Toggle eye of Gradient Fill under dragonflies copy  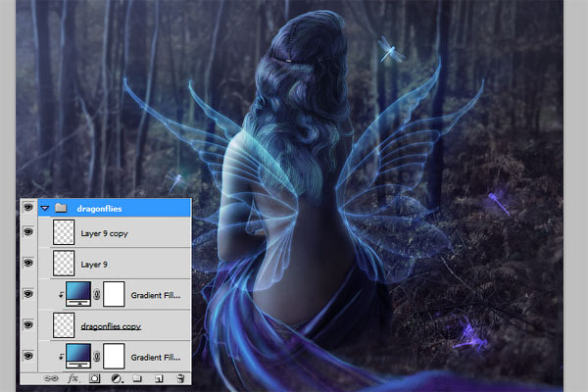pos(28,356)
